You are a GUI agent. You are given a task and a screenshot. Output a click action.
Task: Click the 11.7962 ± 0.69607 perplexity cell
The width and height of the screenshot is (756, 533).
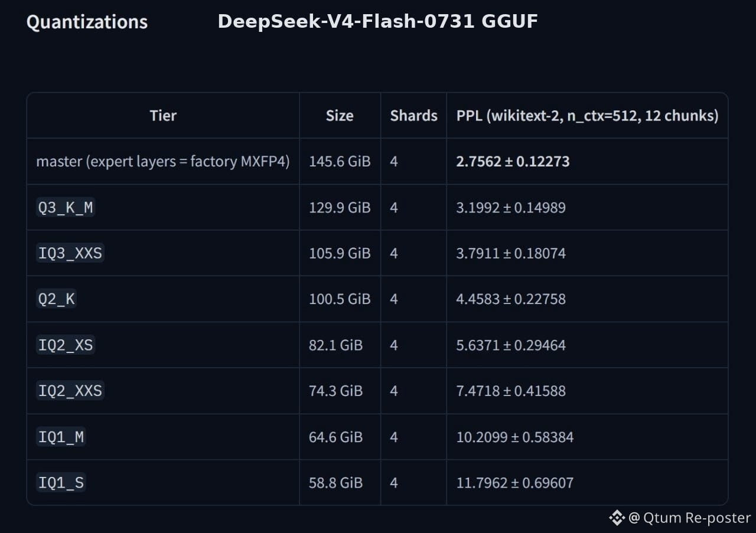coord(514,483)
